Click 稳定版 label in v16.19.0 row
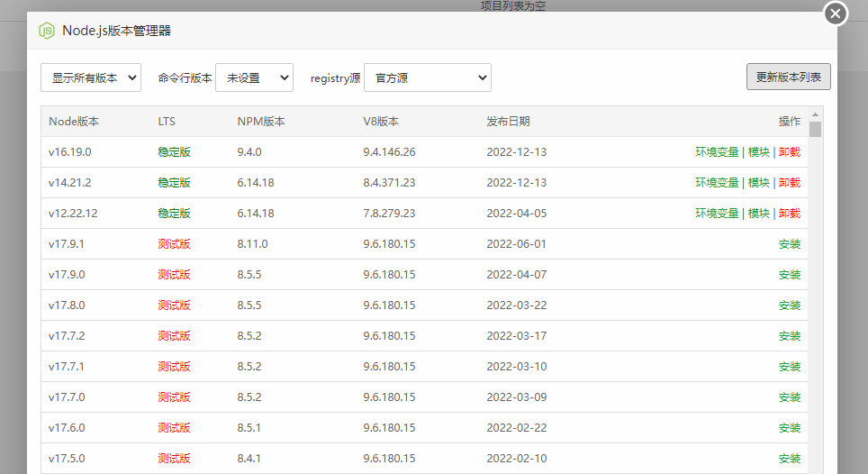Screen dimensions: 868x474 pyautogui.click(x=174, y=151)
